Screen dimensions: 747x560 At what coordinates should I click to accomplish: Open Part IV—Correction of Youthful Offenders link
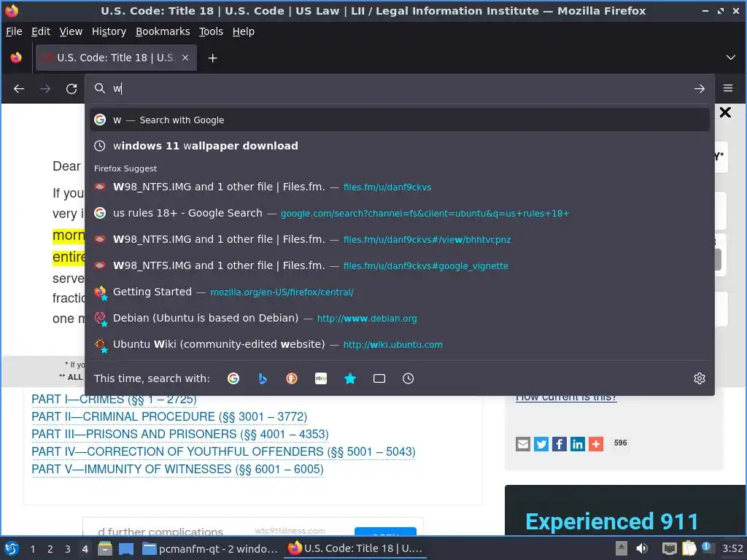point(223,451)
